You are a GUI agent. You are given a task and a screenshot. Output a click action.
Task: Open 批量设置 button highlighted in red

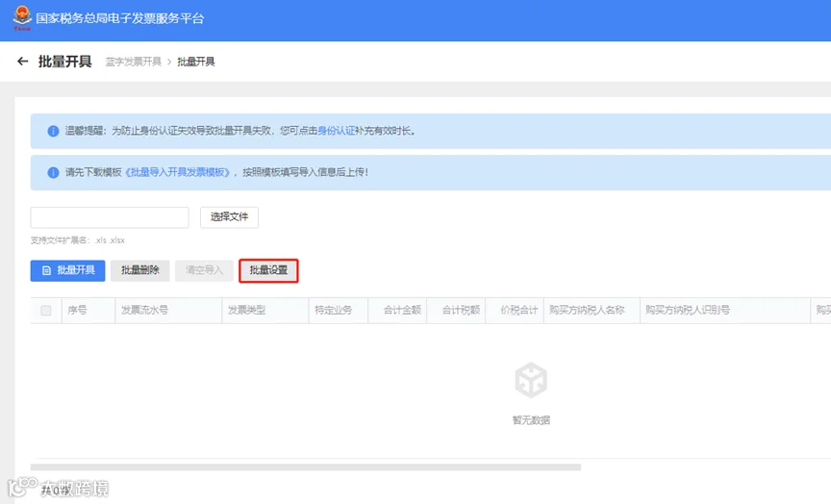pyautogui.click(x=268, y=270)
